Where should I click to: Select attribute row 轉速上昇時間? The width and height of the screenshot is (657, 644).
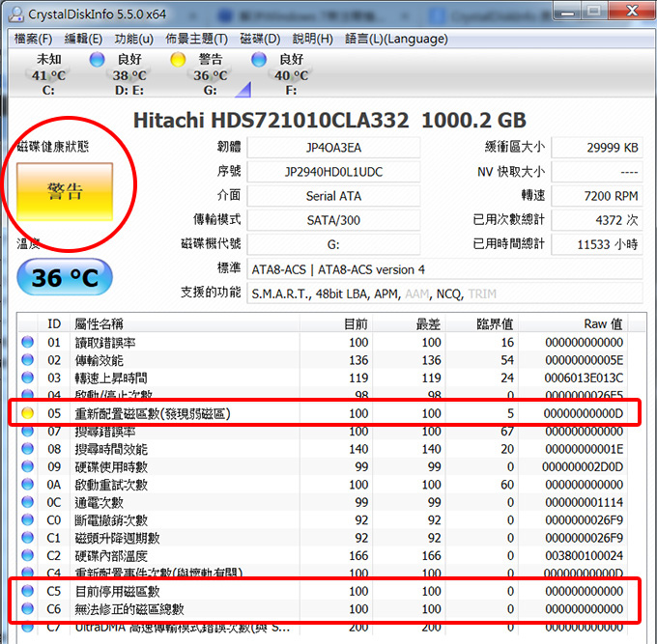pos(323,378)
